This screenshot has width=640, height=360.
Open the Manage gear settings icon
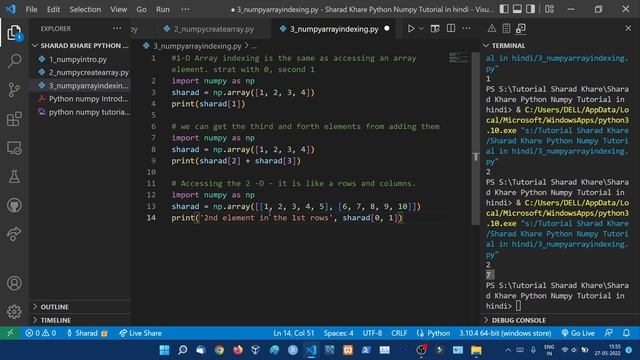[14, 311]
